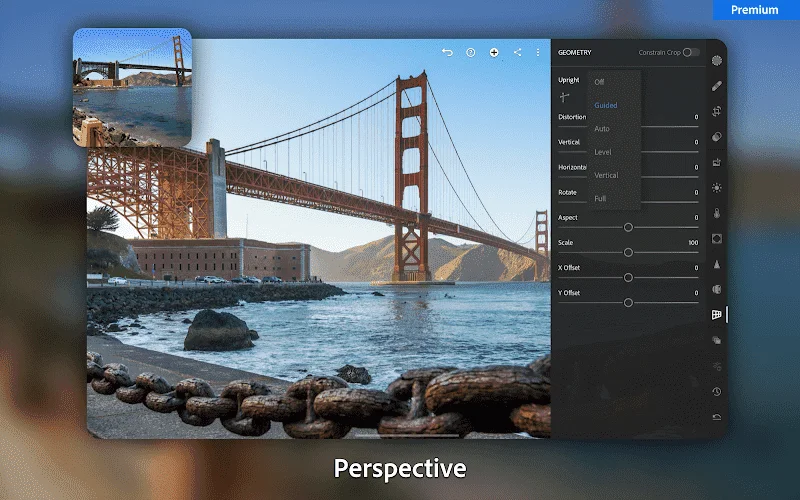Select the Geometry grid icon in sidebar
The image size is (800, 500).
point(717,315)
